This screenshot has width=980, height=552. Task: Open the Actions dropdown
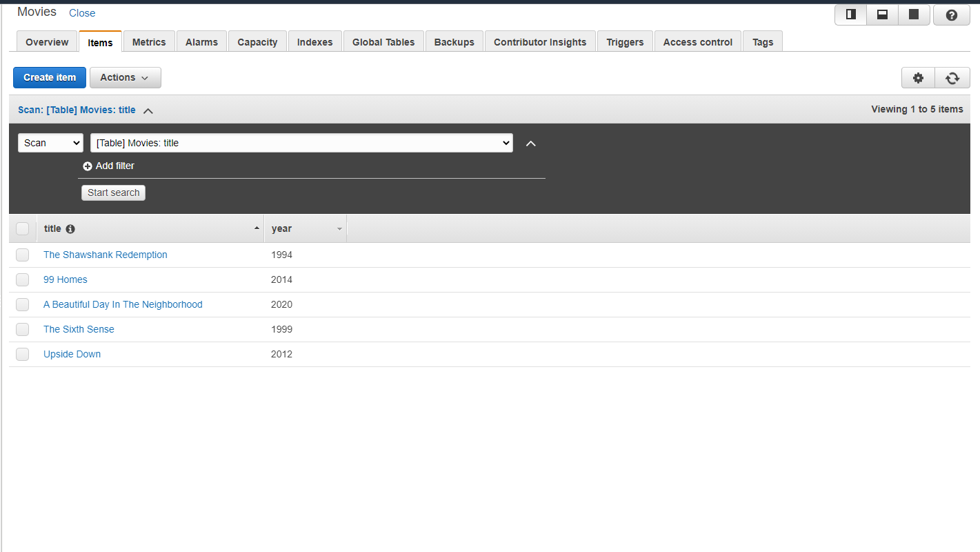125,77
